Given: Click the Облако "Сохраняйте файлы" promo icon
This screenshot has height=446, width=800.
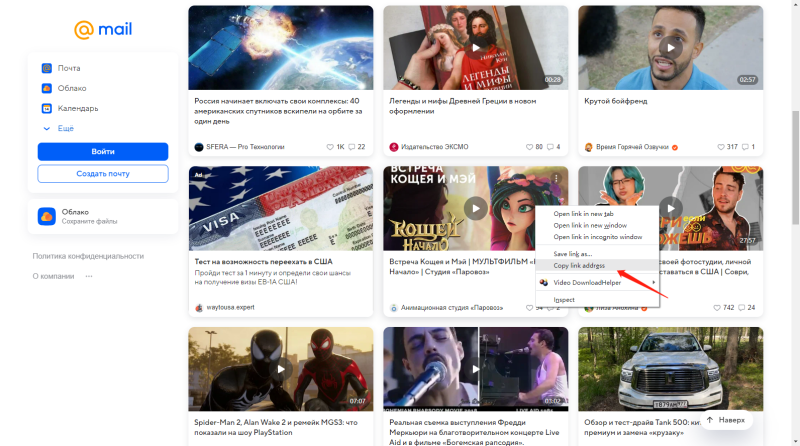Looking at the screenshot, I should coord(47,217).
